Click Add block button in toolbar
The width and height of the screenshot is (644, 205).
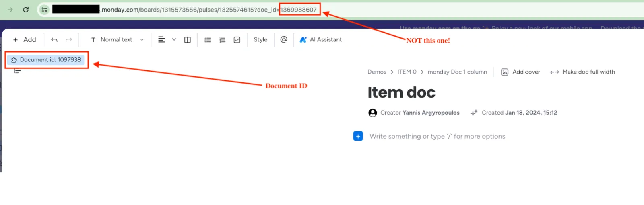pos(25,40)
